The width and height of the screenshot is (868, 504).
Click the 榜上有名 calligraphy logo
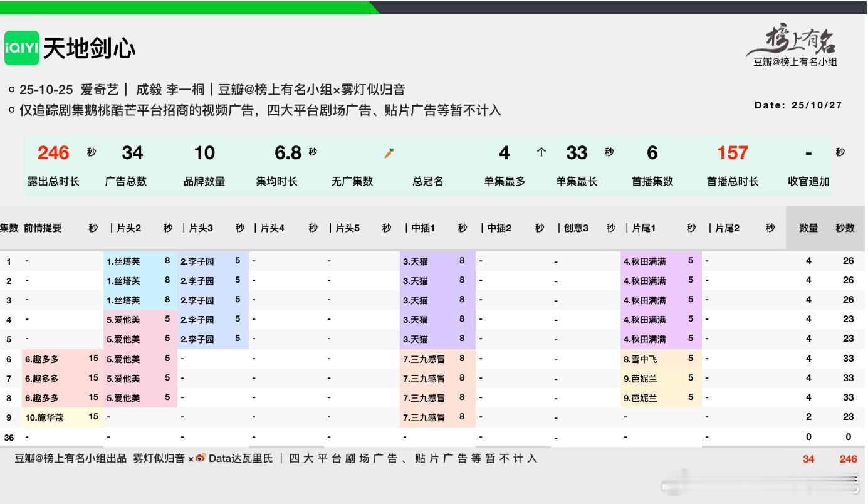pyautogui.click(x=792, y=41)
